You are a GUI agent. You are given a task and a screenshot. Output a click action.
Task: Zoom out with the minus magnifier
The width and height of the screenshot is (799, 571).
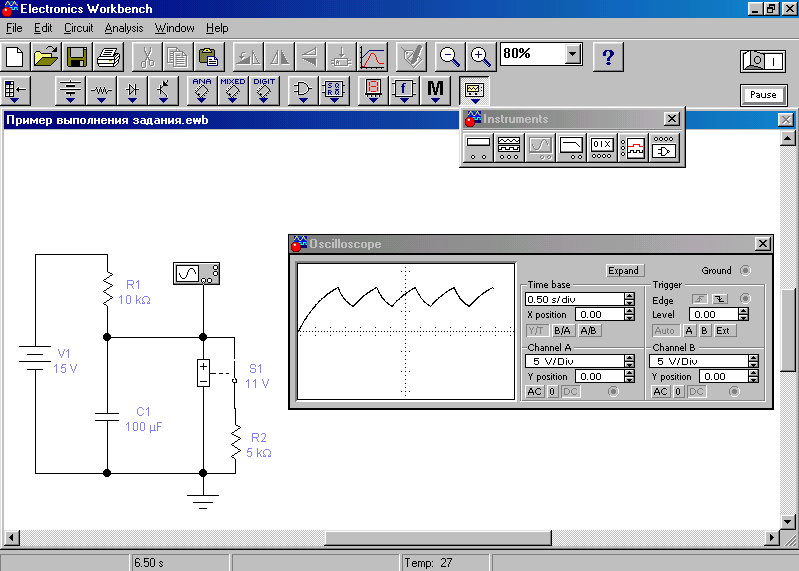point(449,57)
